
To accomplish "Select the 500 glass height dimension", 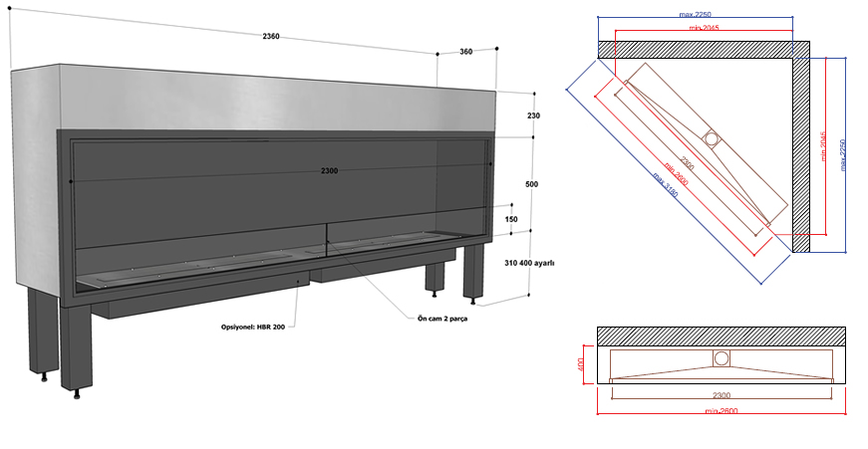I will [533, 184].
